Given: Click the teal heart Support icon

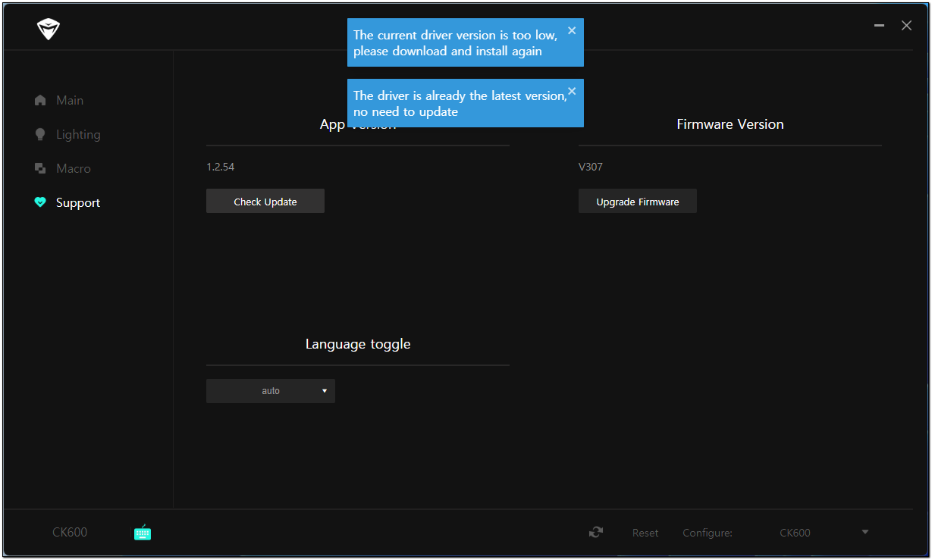Looking at the screenshot, I should pos(40,203).
